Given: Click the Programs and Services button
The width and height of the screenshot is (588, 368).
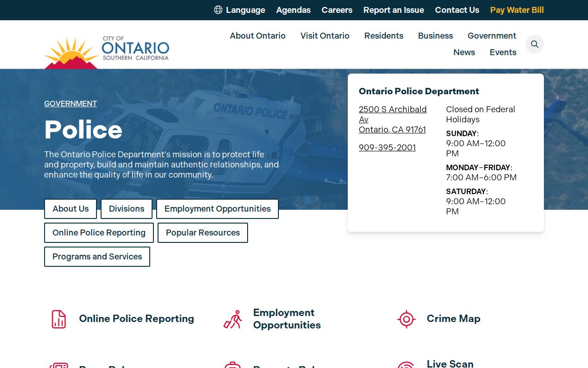Looking at the screenshot, I should 97,257.
